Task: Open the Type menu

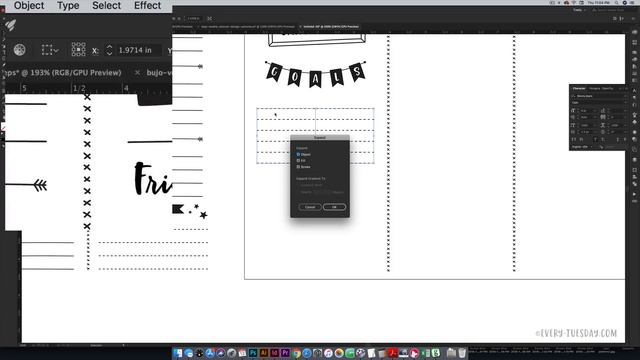Action: (x=68, y=6)
